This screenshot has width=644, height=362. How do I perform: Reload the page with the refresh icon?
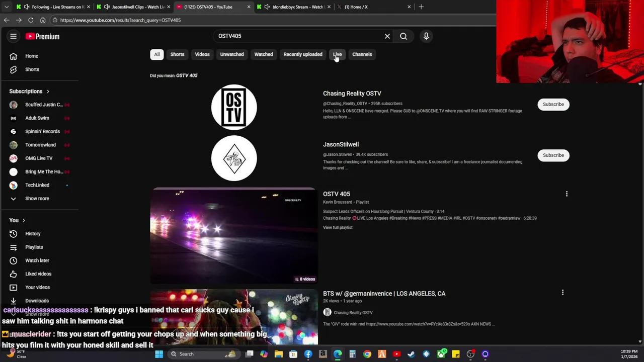(31, 20)
